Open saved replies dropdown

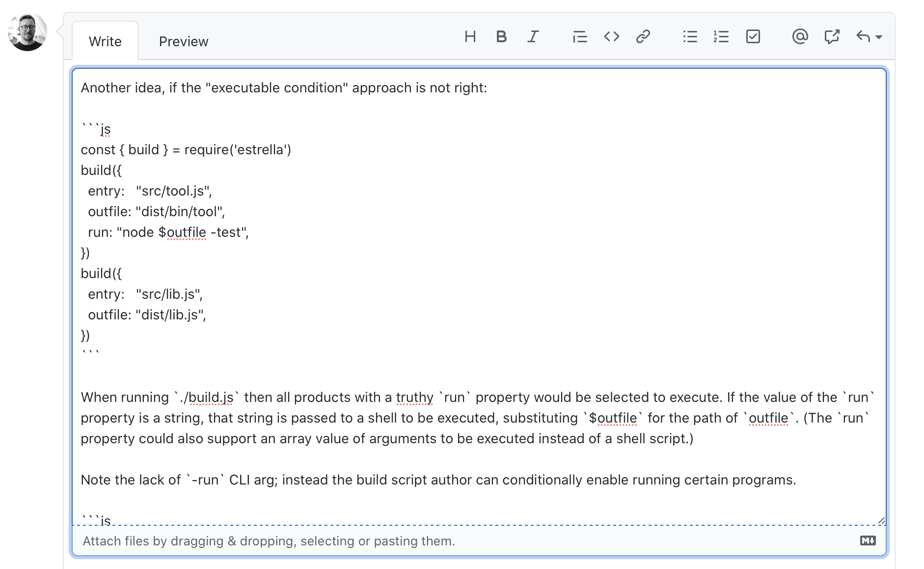(x=869, y=36)
